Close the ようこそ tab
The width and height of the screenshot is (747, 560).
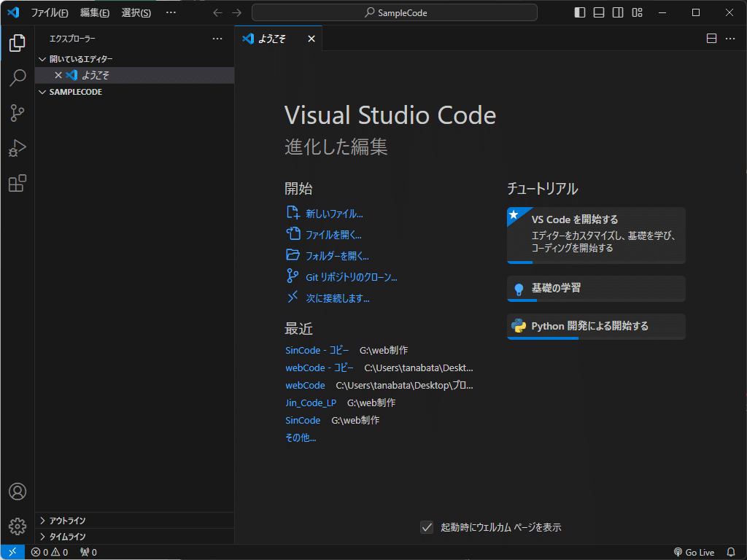tap(311, 39)
